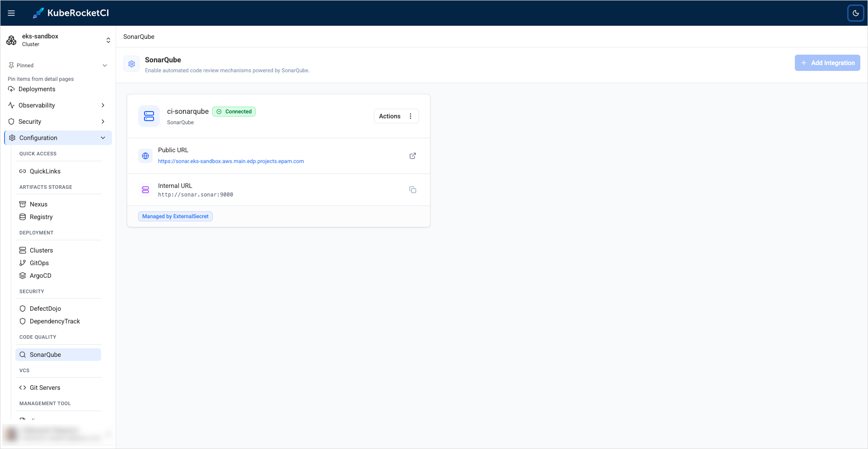This screenshot has width=868, height=449.
Task: Click the DefectDojo shield icon
Action: [23, 309]
